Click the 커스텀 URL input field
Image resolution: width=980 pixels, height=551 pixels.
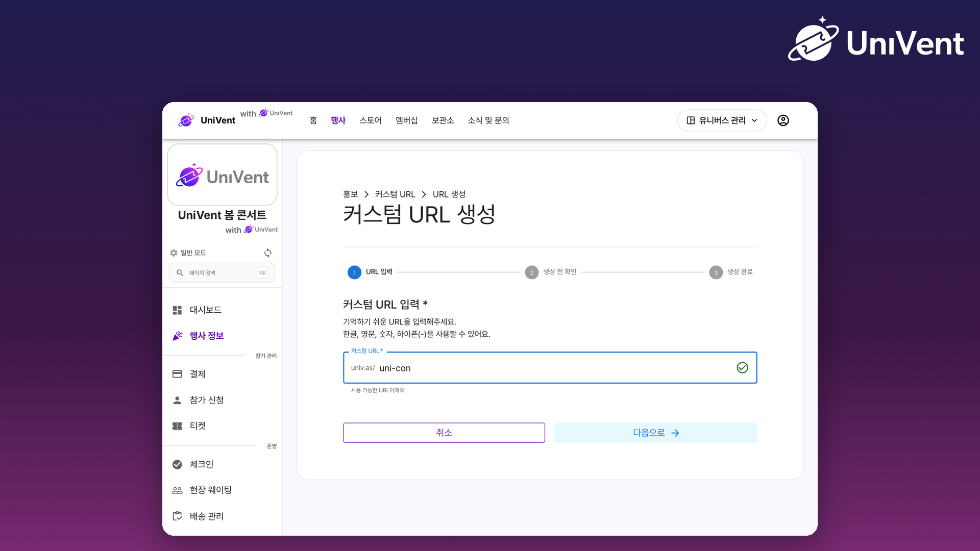550,368
